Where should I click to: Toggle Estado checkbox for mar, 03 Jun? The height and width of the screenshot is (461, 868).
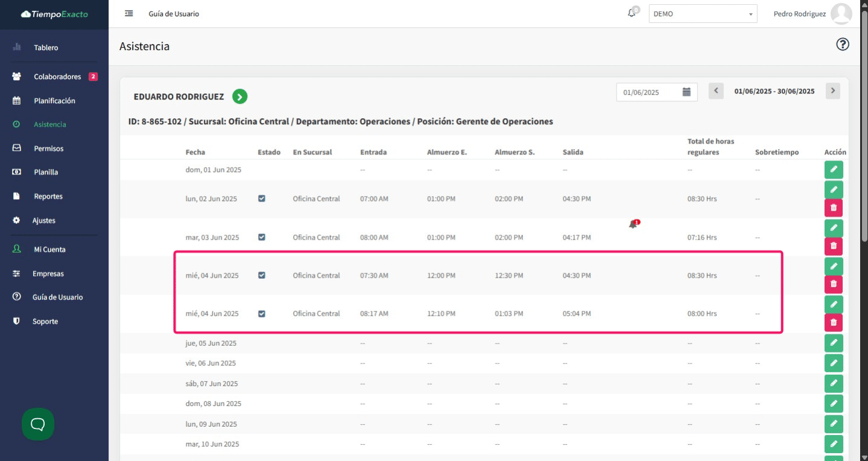(x=262, y=237)
